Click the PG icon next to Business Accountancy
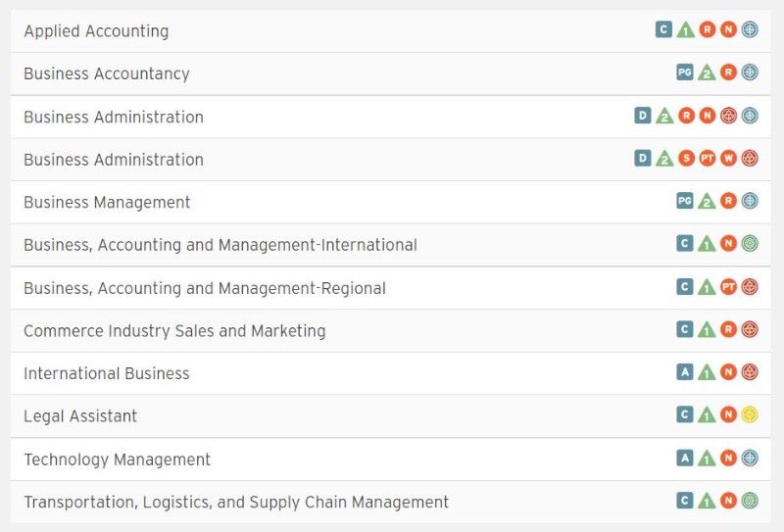Screen dimensions: 784x532 (684, 73)
